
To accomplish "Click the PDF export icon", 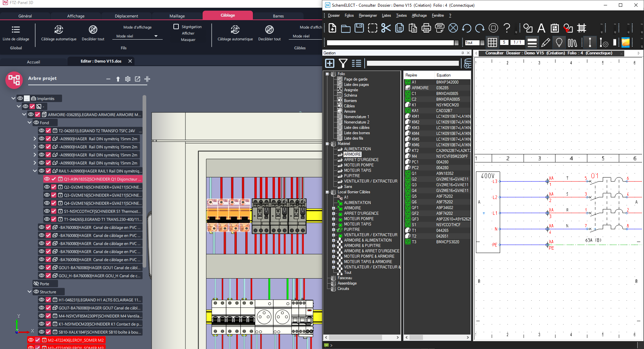I will point(439,28).
